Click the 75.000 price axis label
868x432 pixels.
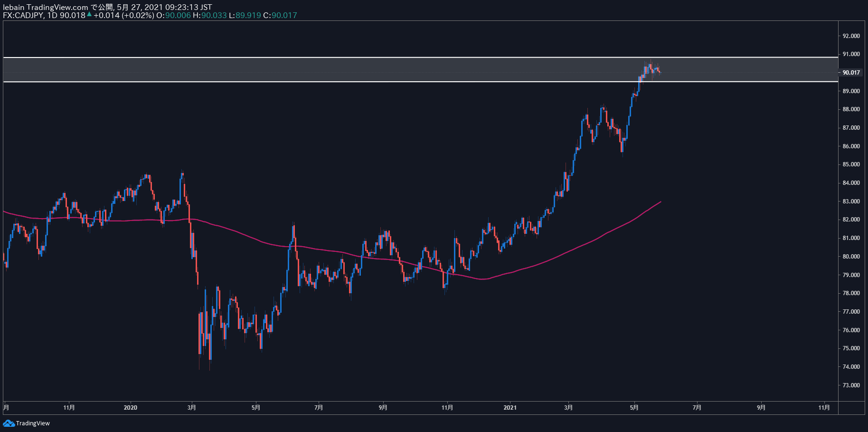pyautogui.click(x=851, y=348)
